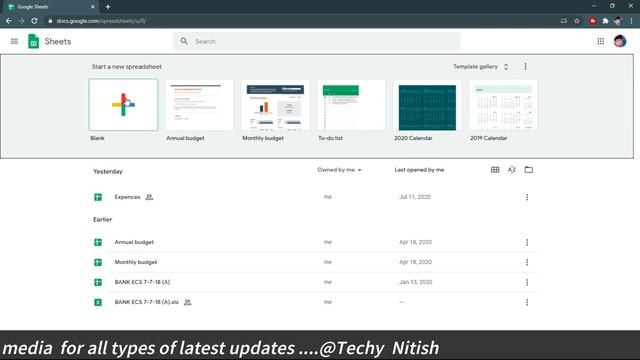640x360 pixels.
Task: Open the Expences spreadsheet
Action: click(127, 197)
